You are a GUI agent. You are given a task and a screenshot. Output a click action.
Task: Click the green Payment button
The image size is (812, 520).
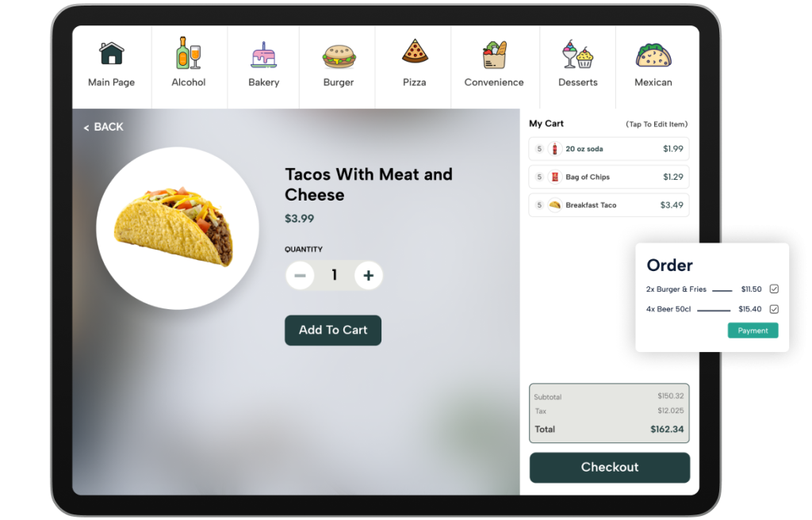click(753, 331)
